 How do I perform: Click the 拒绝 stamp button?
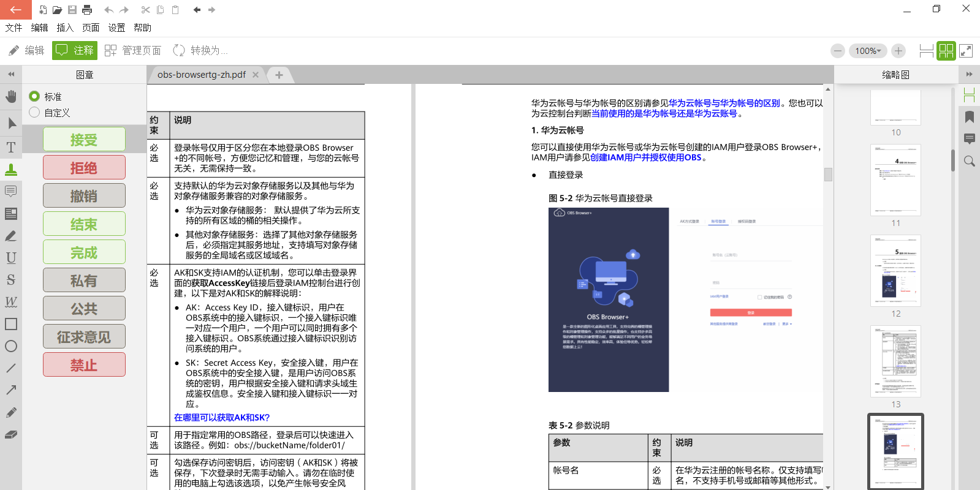[x=84, y=168]
